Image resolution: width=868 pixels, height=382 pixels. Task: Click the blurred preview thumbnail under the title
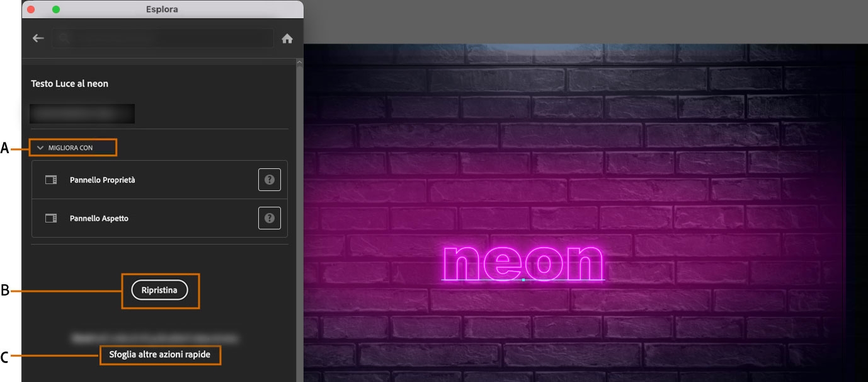click(83, 113)
